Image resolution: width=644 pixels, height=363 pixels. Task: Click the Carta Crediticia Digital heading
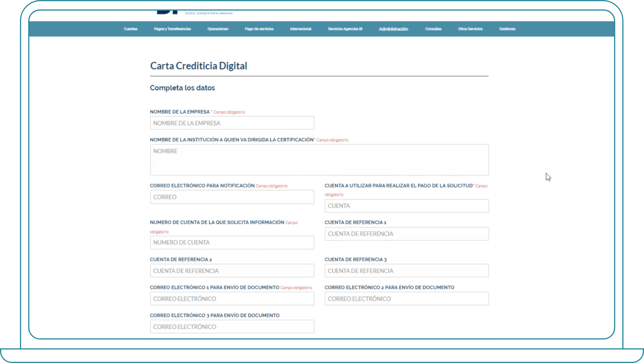click(x=199, y=66)
